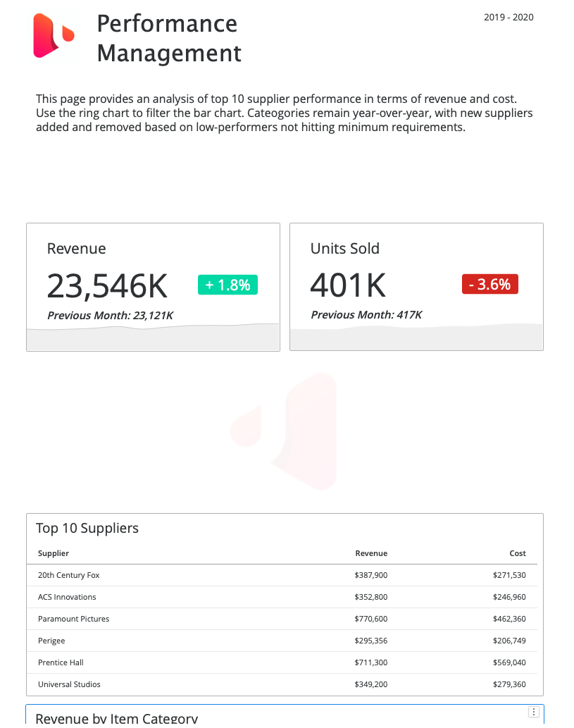Sort the table by Cost column header
Viewport: 574px width, 728px height.
click(518, 553)
